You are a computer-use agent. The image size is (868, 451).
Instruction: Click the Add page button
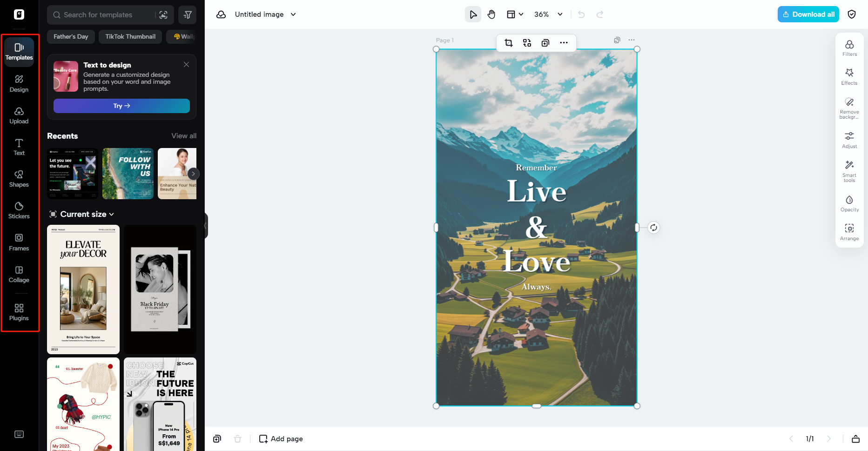coord(281,439)
